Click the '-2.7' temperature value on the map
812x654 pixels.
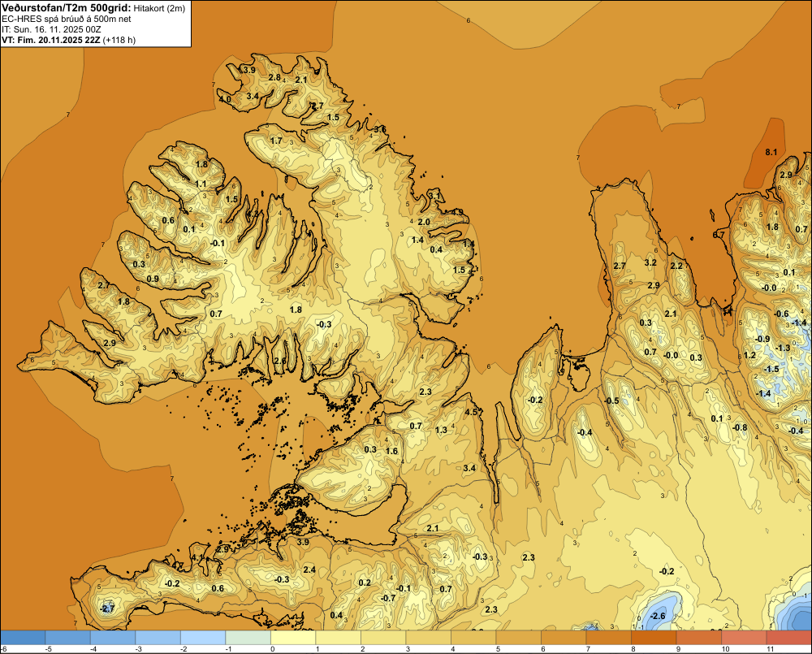pos(107,609)
